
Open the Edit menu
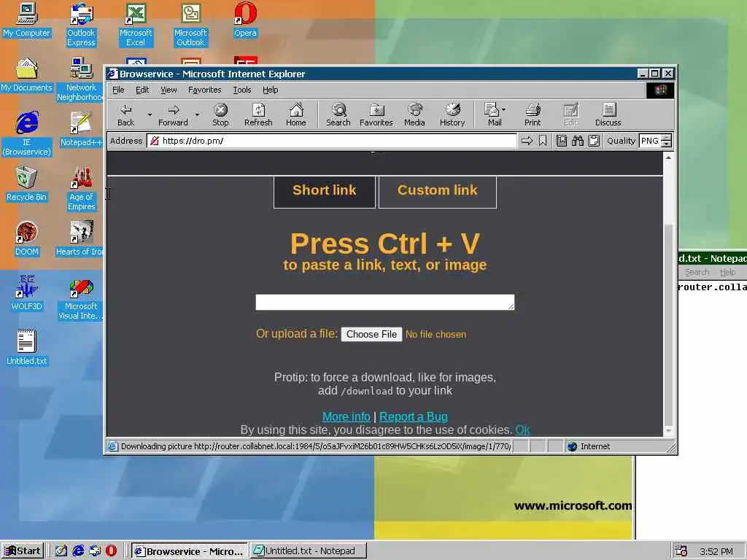coord(142,90)
